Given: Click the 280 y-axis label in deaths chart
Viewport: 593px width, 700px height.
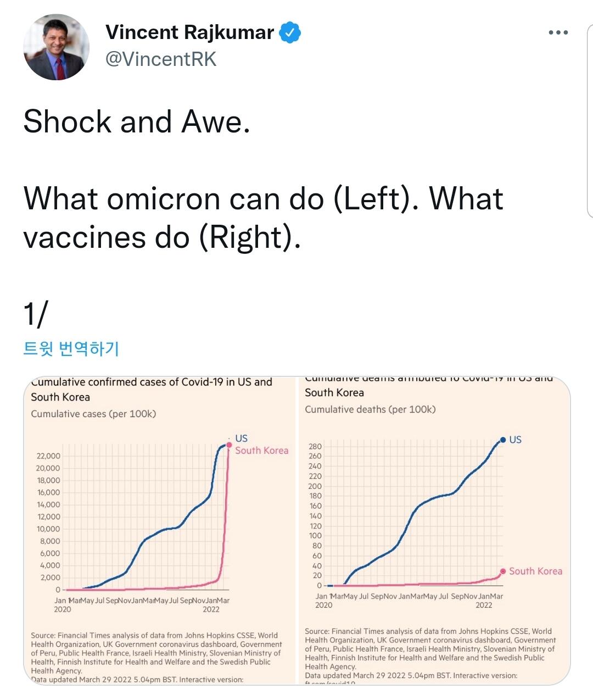Looking at the screenshot, I should [x=315, y=446].
